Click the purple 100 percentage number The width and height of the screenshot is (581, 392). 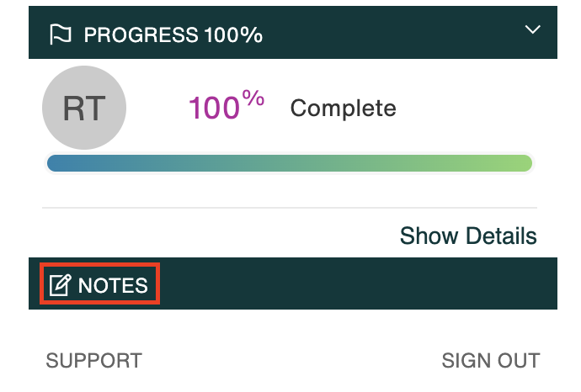tap(214, 108)
